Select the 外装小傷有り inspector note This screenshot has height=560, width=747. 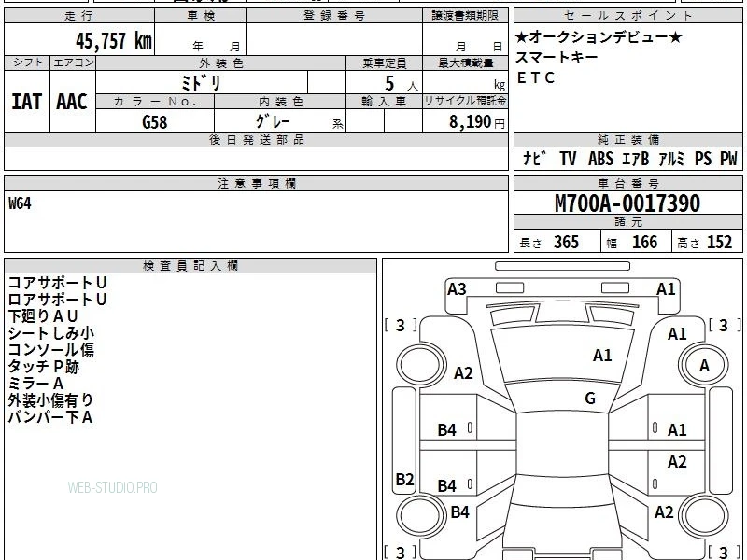(x=50, y=400)
